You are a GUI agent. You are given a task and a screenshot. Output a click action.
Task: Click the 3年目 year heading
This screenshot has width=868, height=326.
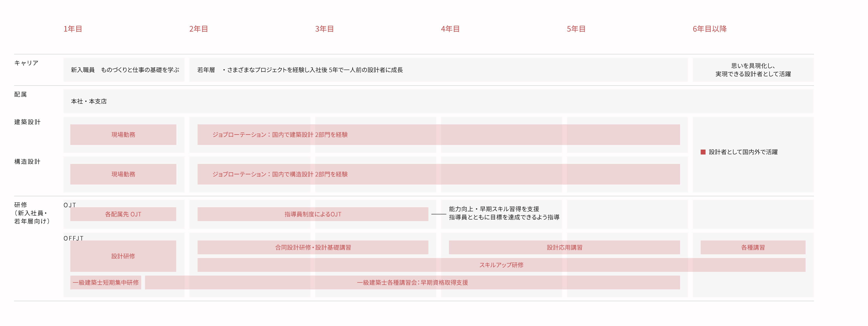click(x=324, y=29)
